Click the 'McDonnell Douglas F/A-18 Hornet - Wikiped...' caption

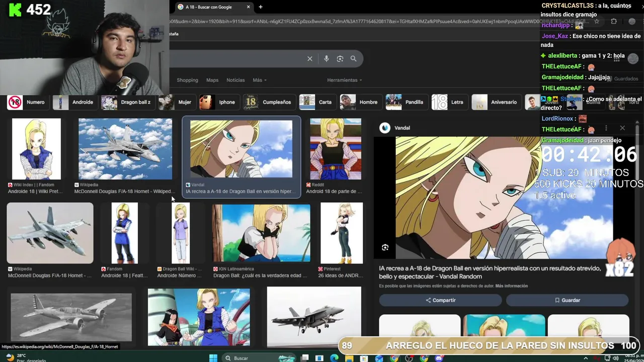point(125,192)
